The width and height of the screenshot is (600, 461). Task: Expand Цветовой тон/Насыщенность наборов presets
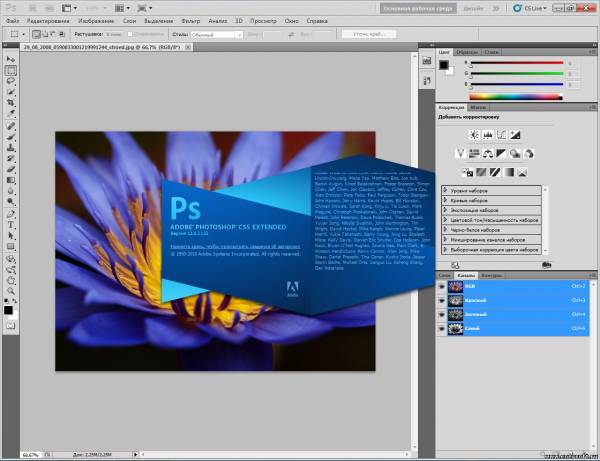tap(445, 220)
